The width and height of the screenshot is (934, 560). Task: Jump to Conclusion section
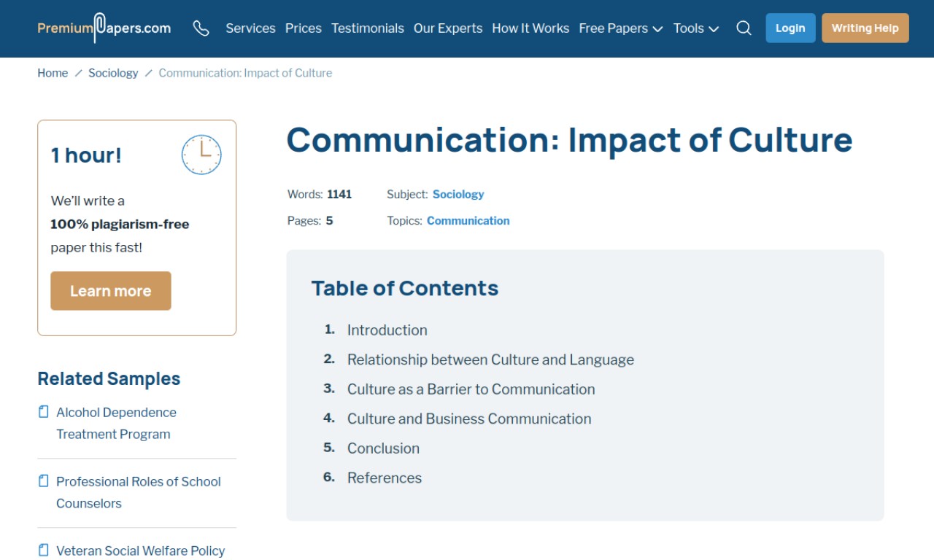(x=383, y=448)
